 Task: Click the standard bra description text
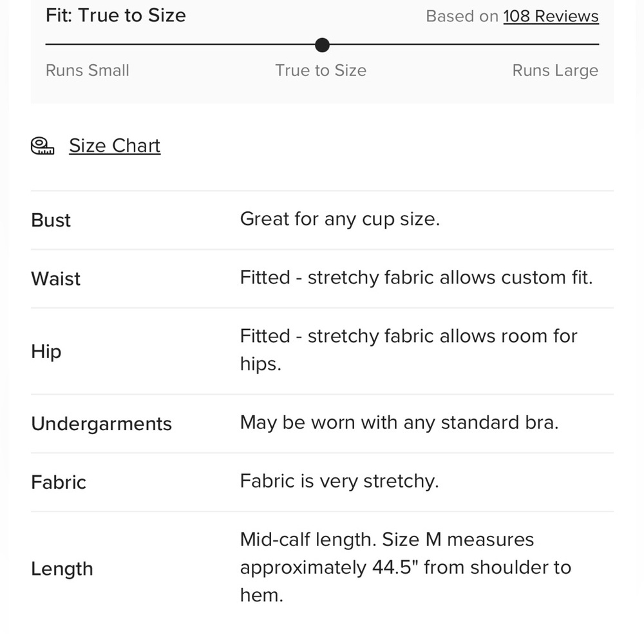(400, 423)
